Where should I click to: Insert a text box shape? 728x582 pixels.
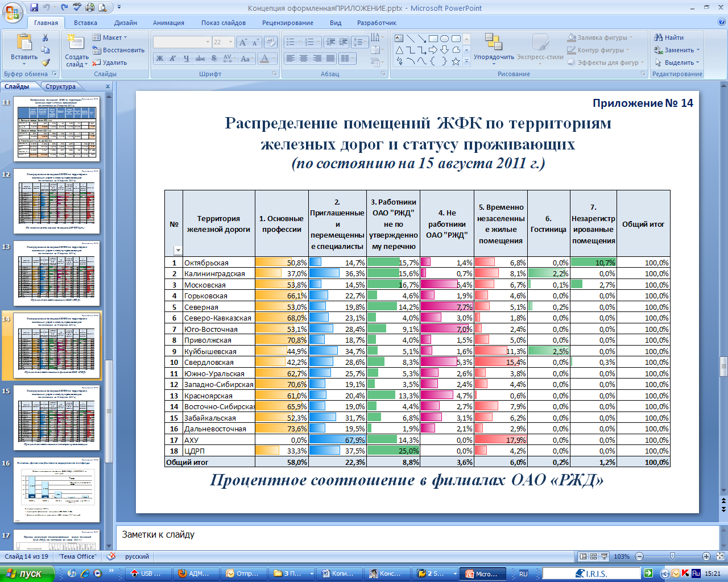(399, 39)
